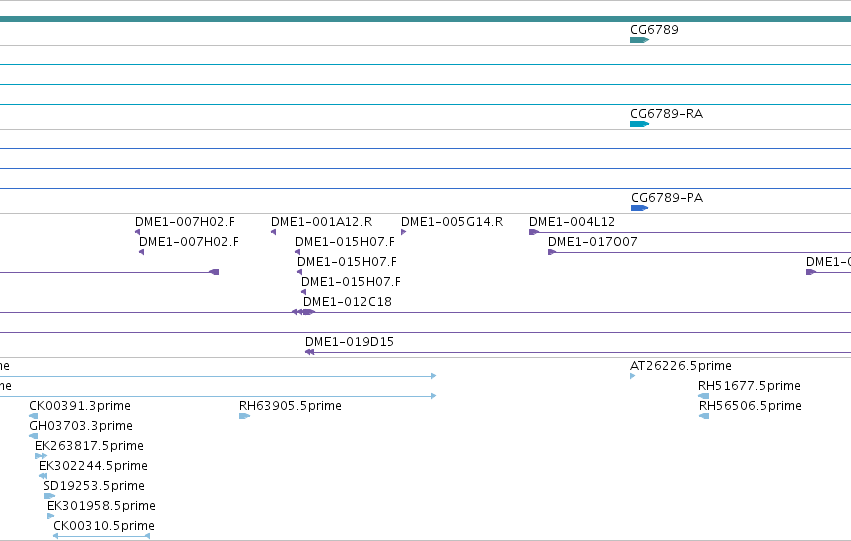Select the RH56506.5prime light blue glyph
The width and height of the screenshot is (851, 541).
click(x=704, y=416)
